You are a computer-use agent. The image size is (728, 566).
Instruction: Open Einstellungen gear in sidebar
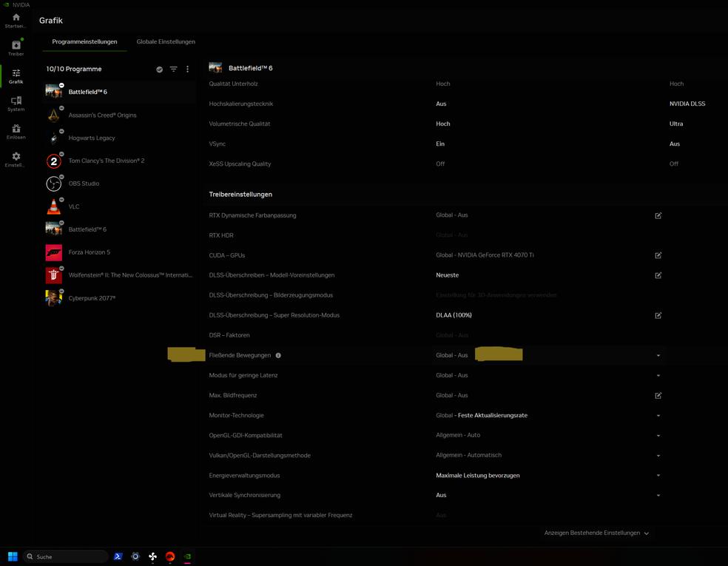(x=16, y=159)
